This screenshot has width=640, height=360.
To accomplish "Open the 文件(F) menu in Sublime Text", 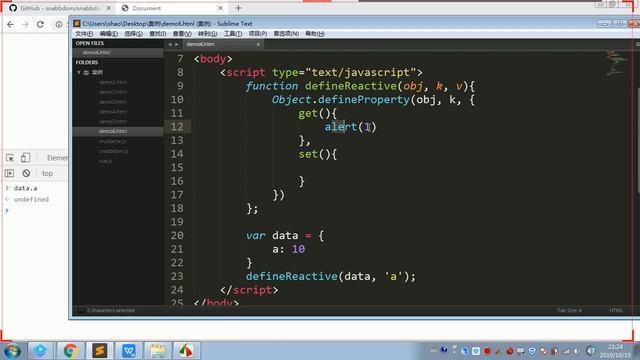I will 84,33.
